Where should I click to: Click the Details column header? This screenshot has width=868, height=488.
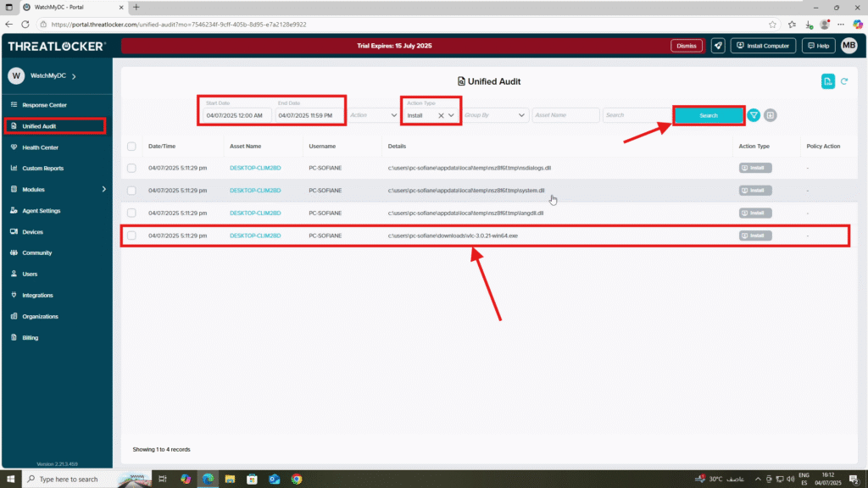click(397, 147)
